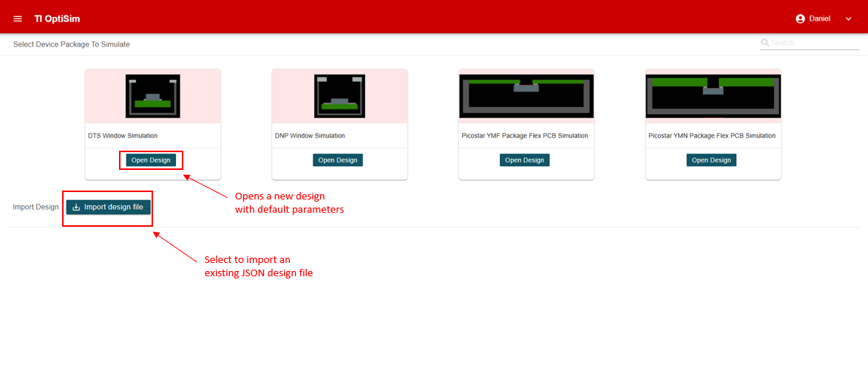Click the Import Design label
This screenshot has width=868, height=373.
point(35,207)
